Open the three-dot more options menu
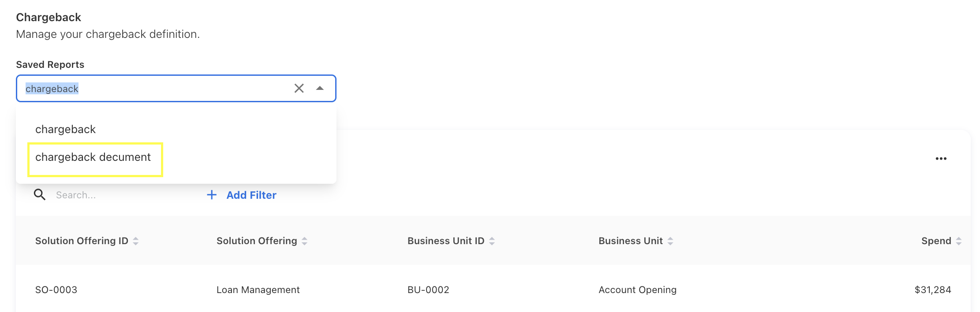Viewport: 980px width, 312px height. coord(941,159)
